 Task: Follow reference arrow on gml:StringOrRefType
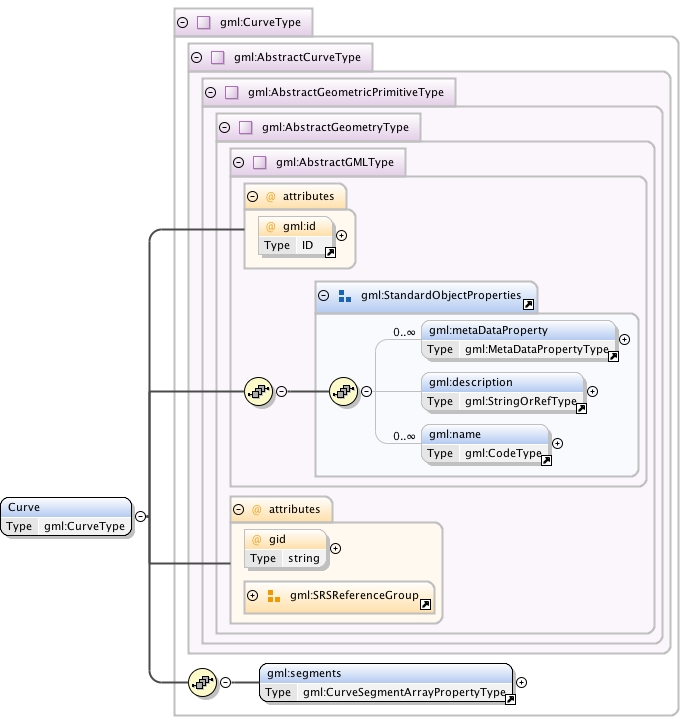(581, 408)
